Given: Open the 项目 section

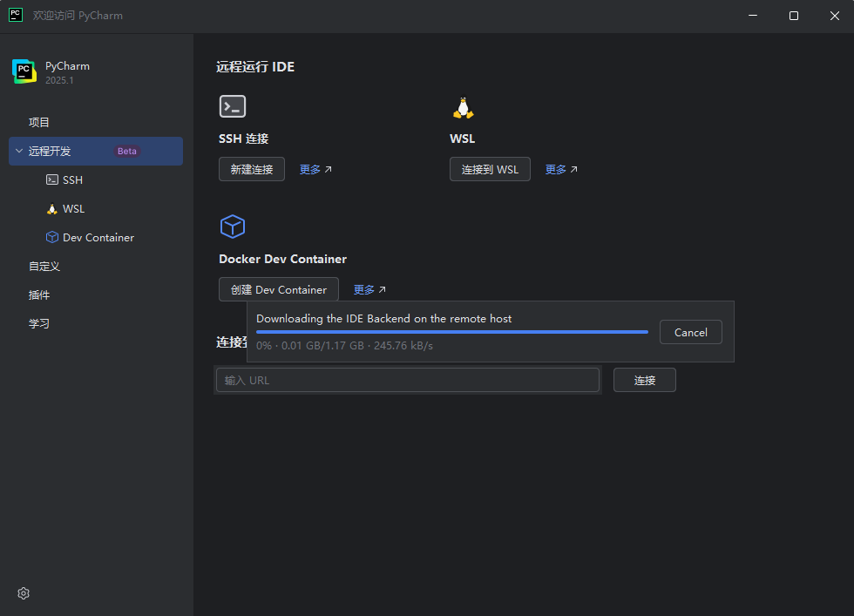Looking at the screenshot, I should pyautogui.click(x=39, y=123).
